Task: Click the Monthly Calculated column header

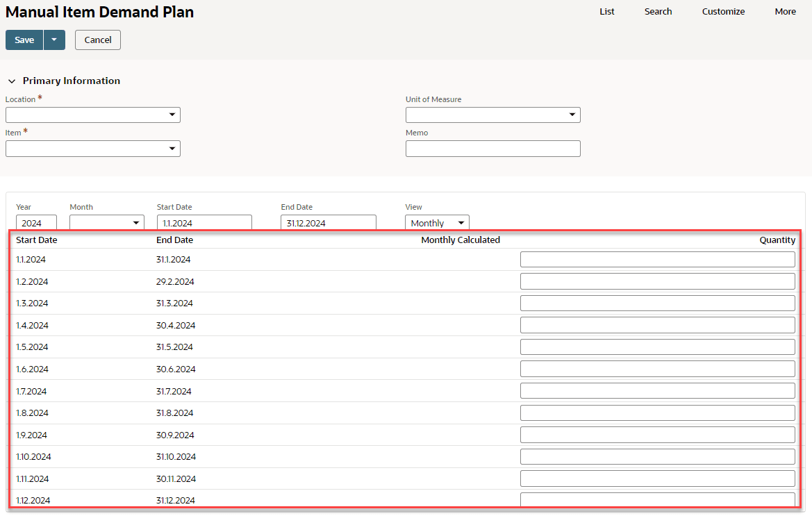Action: point(461,240)
